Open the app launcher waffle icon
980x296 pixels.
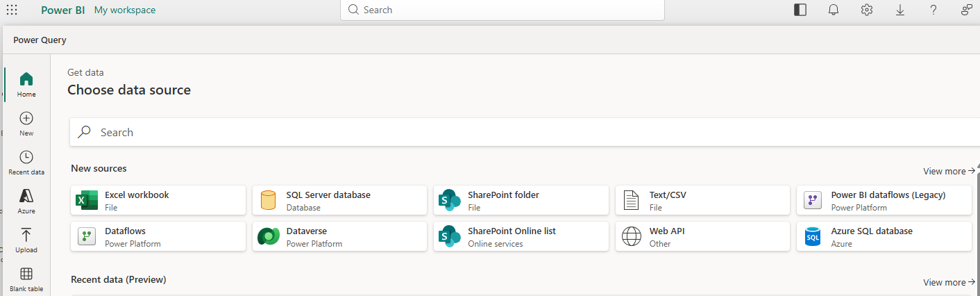[12, 10]
